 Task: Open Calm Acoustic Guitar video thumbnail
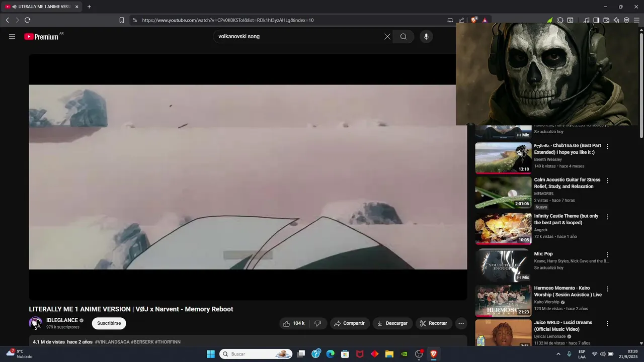click(x=503, y=192)
